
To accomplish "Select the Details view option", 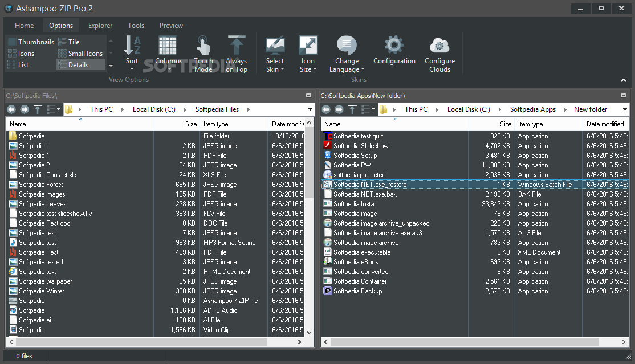I will click(81, 65).
